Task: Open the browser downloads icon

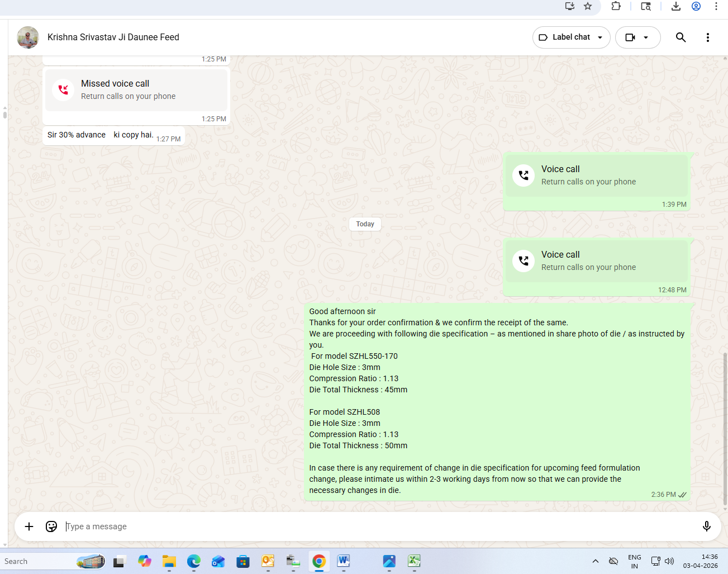Action: click(x=675, y=6)
